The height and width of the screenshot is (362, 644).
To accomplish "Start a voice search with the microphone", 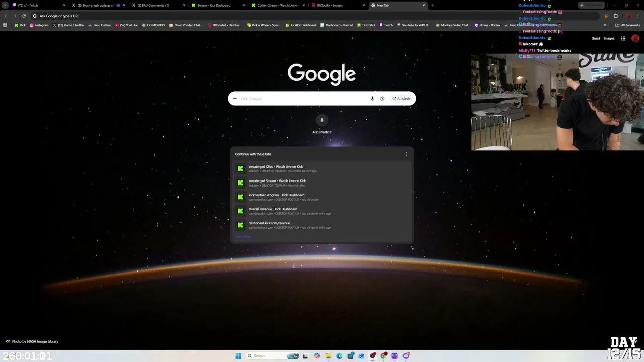I will coord(372,99).
